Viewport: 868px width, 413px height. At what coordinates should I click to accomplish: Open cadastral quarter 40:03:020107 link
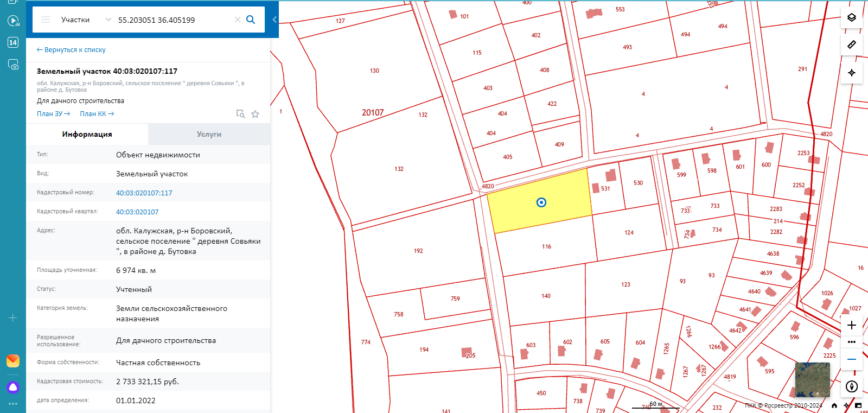(x=137, y=212)
